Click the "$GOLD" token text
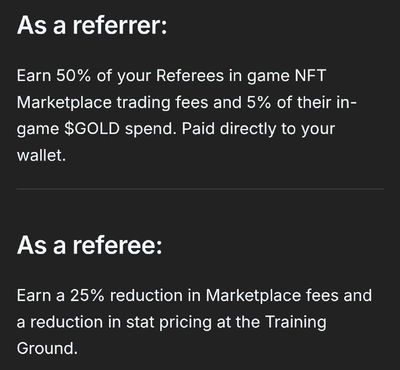Screen dimensions: 400x370 [x=91, y=129]
